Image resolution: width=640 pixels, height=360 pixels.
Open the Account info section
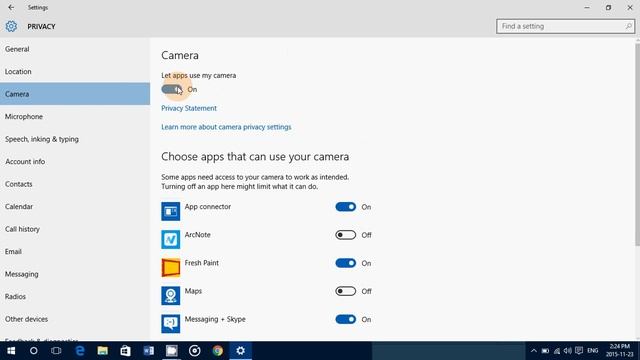75,162
